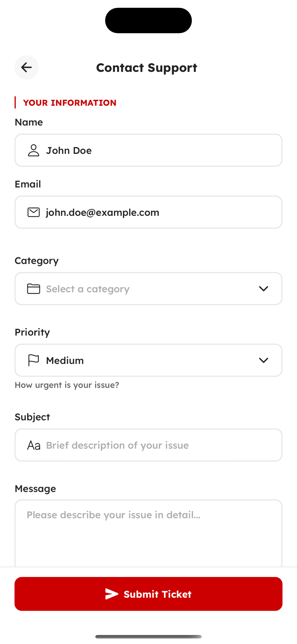297x644 pixels.
Task: Expand the Category dropdown chevron
Action: coord(263,289)
